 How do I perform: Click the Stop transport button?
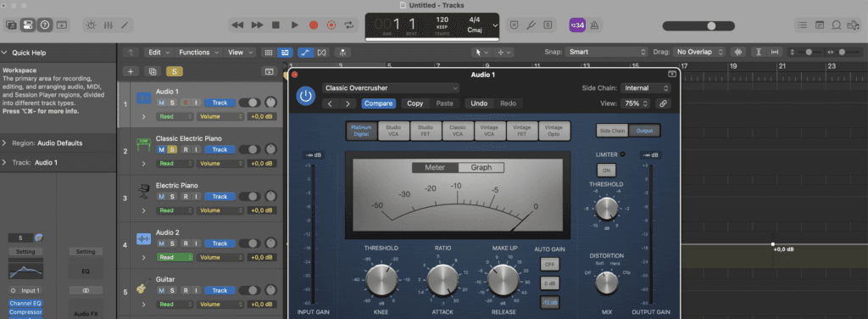275,25
